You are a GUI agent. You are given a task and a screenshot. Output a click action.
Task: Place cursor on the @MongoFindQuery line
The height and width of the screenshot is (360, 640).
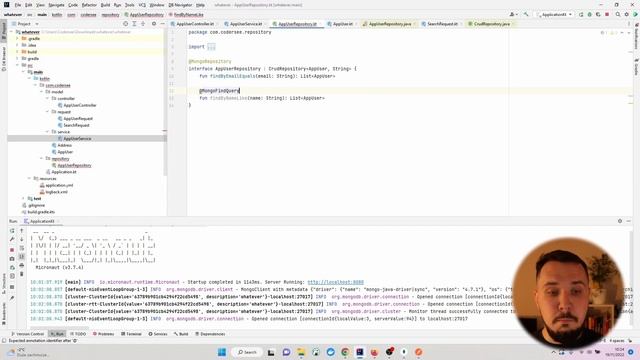[x=219, y=91]
